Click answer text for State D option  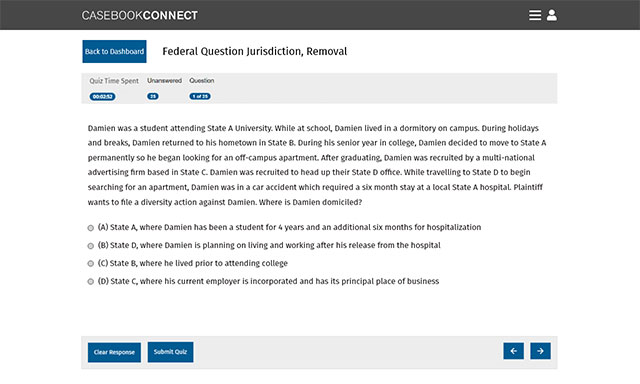pyautogui.click(x=269, y=245)
